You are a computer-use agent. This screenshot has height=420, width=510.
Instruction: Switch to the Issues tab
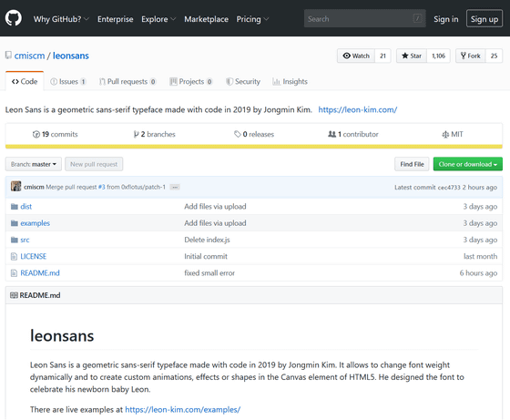(68, 81)
